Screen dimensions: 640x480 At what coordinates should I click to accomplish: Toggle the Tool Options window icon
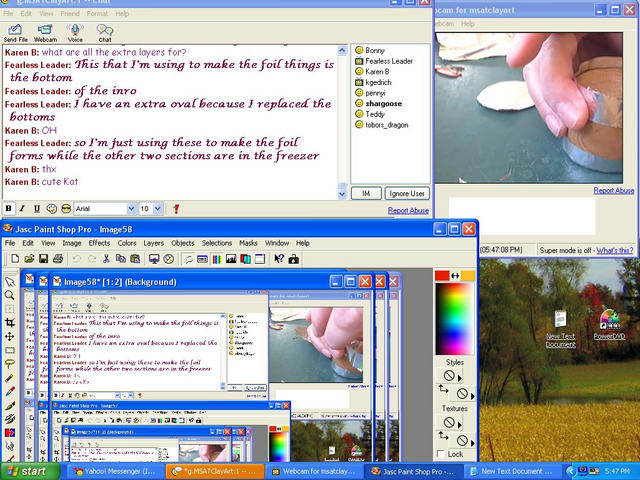202,259
